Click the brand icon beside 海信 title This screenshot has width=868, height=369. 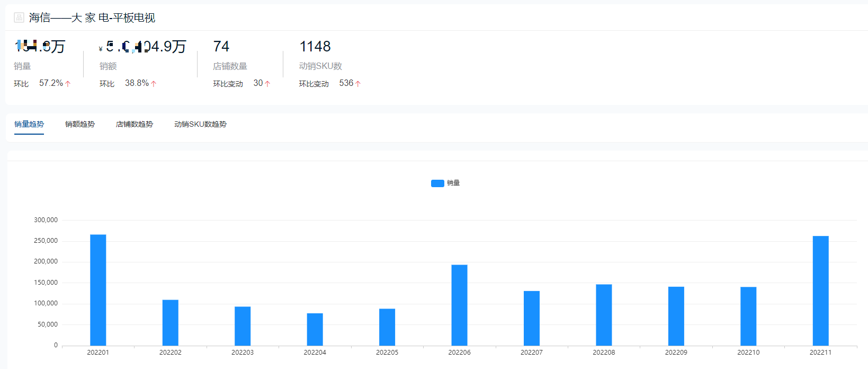(x=19, y=17)
